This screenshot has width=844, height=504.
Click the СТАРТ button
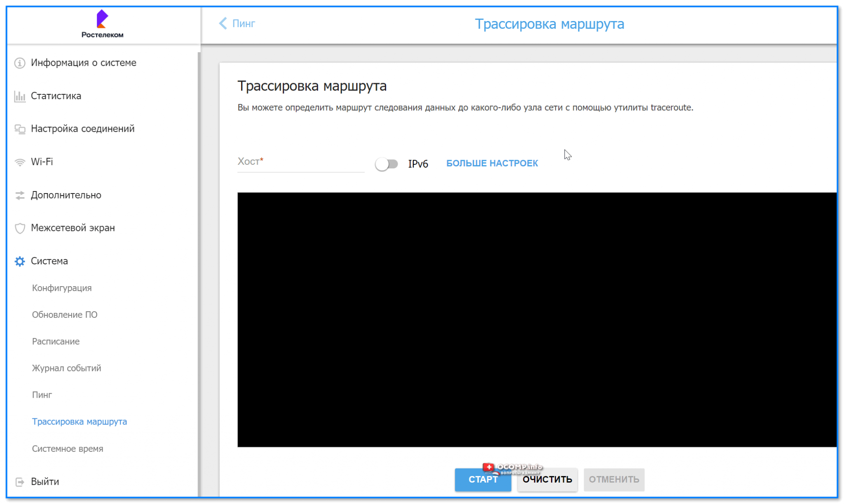pyautogui.click(x=483, y=480)
